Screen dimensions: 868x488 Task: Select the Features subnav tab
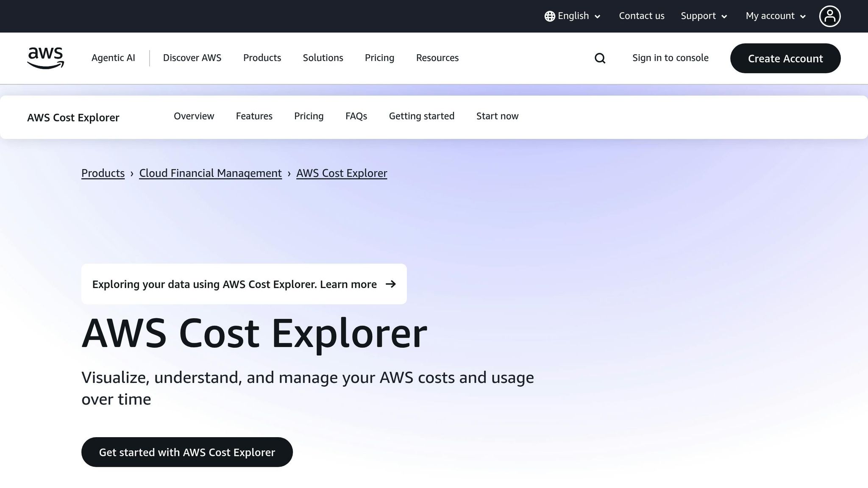(x=254, y=116)
